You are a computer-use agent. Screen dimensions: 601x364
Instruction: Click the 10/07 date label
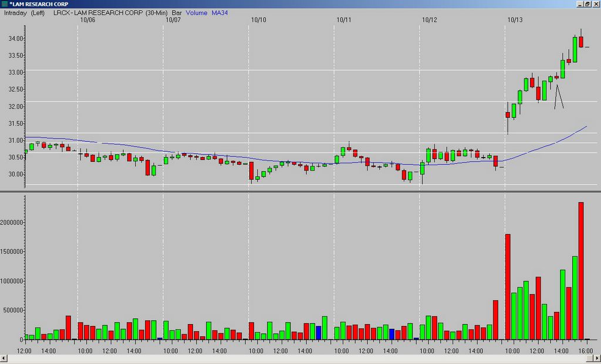(173, 20)
